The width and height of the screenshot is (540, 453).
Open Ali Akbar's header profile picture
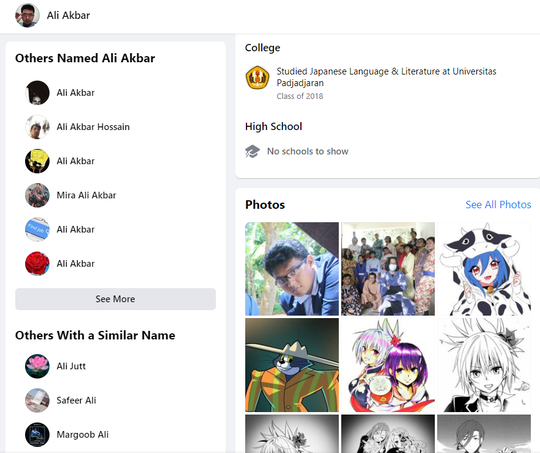click(x=27, y=15)
